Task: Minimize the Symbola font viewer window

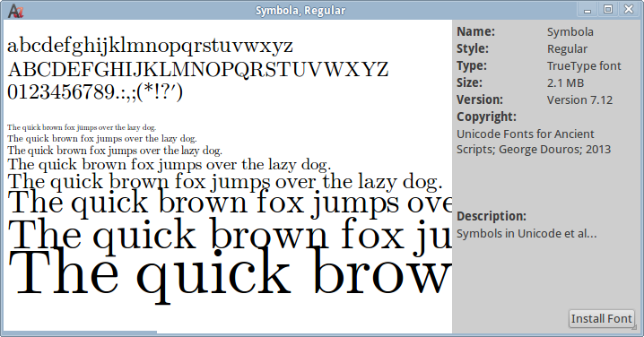Action: [587, 10]
